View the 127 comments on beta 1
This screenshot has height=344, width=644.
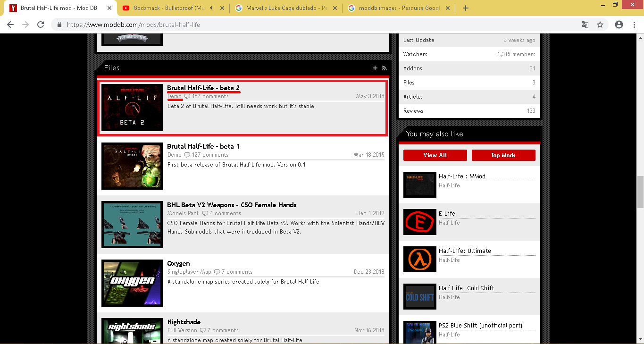click(210, 155)
